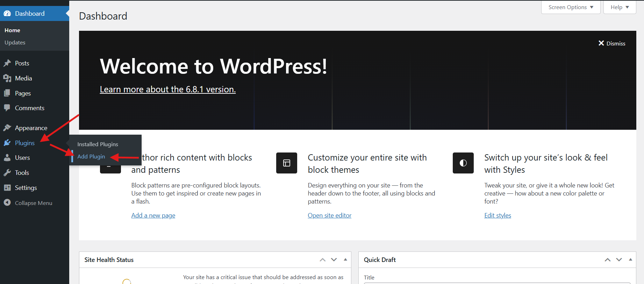Click the Settings sliders icon

point(7,188)
